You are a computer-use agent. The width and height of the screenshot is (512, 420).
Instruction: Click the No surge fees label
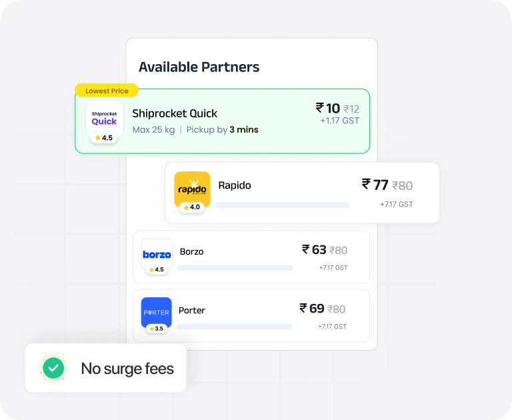click(127, 369)
